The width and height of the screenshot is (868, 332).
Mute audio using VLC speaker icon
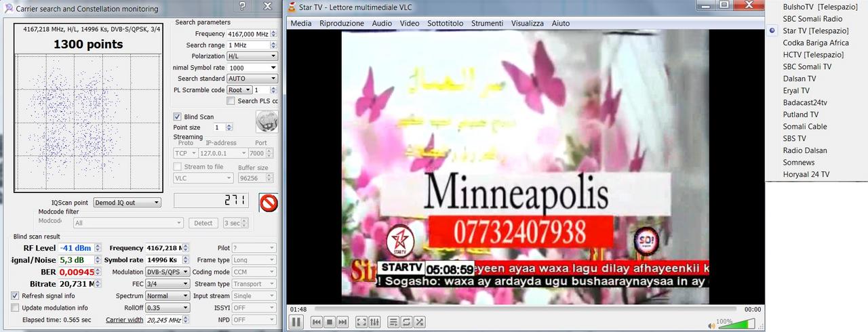pyautogui.click(x=712, y=325)
